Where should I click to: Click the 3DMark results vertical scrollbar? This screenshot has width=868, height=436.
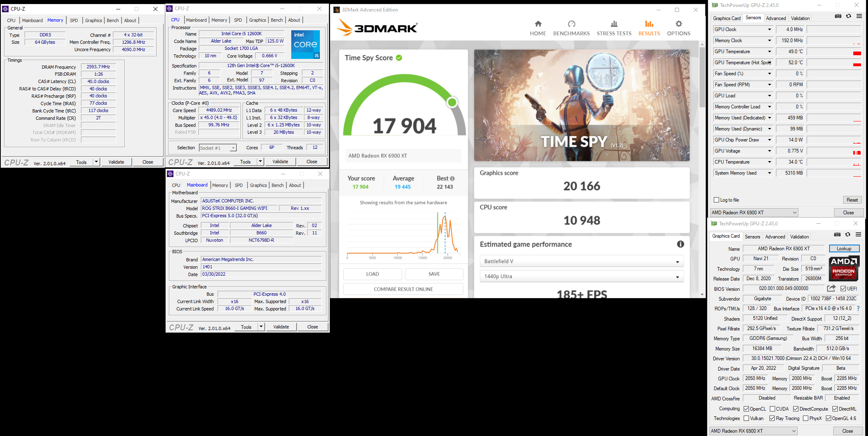[702, 77]
